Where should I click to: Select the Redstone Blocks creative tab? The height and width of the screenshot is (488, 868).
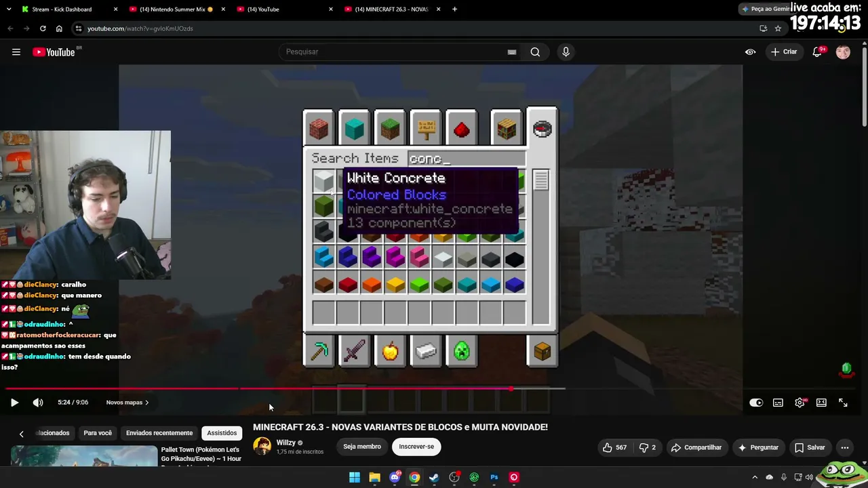[x=461, y=128]
